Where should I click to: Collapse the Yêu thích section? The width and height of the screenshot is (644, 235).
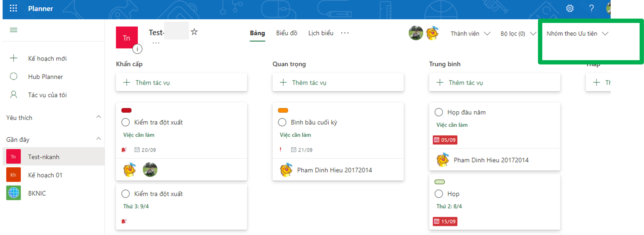tap(99, 117)
